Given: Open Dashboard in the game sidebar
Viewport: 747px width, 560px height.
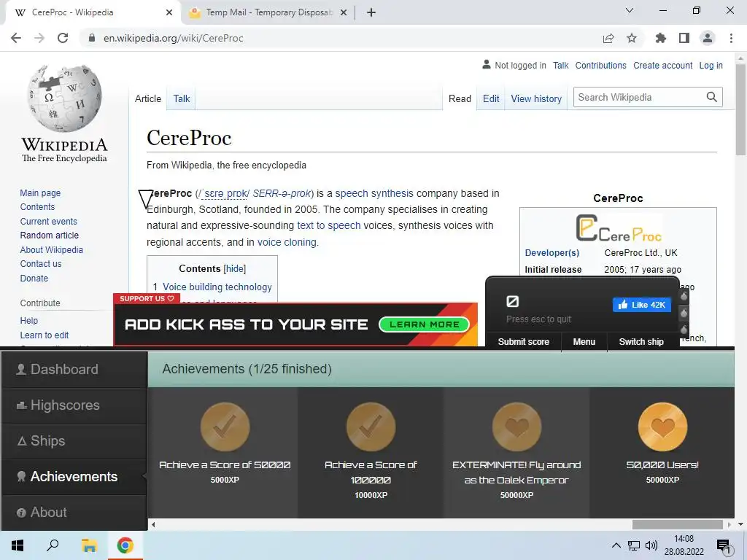Looking at the screenshot, I should click(x=74, y=370).
